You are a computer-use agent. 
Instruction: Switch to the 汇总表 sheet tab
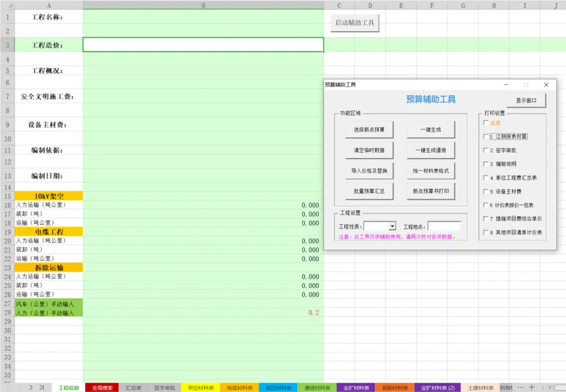(x=133, y=388)
